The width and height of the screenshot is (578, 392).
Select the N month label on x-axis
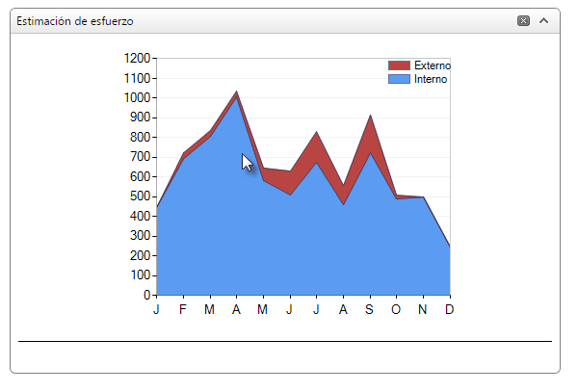point(423,309)
